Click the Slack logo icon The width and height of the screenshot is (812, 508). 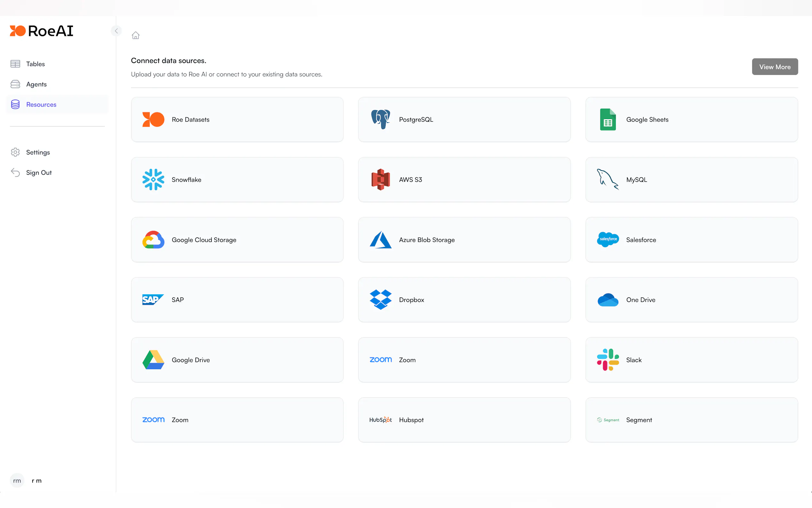point(608,360)
